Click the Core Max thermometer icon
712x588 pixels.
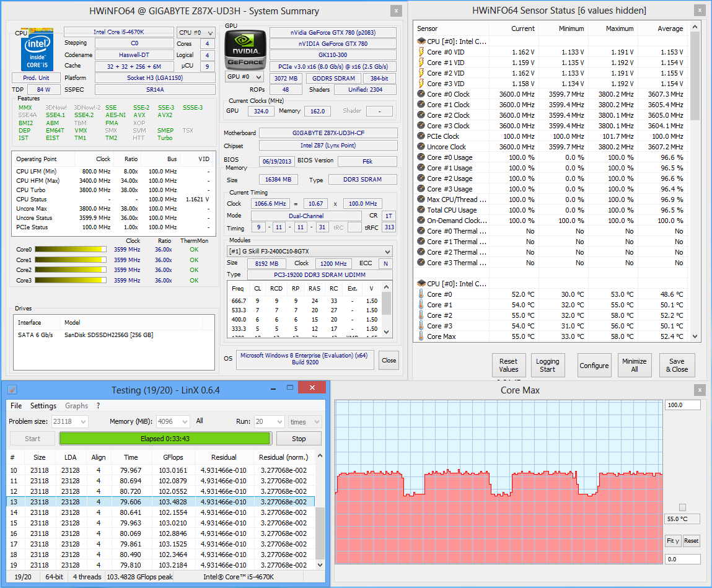click(421, 336)
